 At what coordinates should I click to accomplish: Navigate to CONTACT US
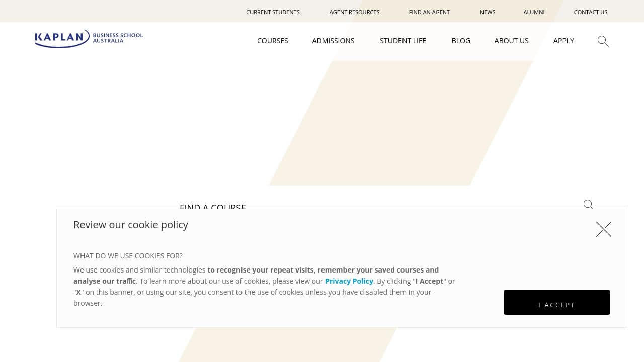click(590, 12)
